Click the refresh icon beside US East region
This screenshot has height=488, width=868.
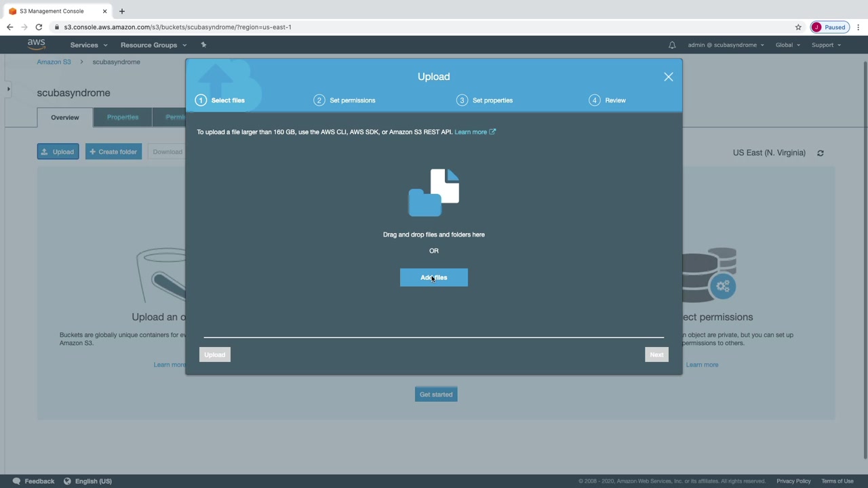pos(821,153)
